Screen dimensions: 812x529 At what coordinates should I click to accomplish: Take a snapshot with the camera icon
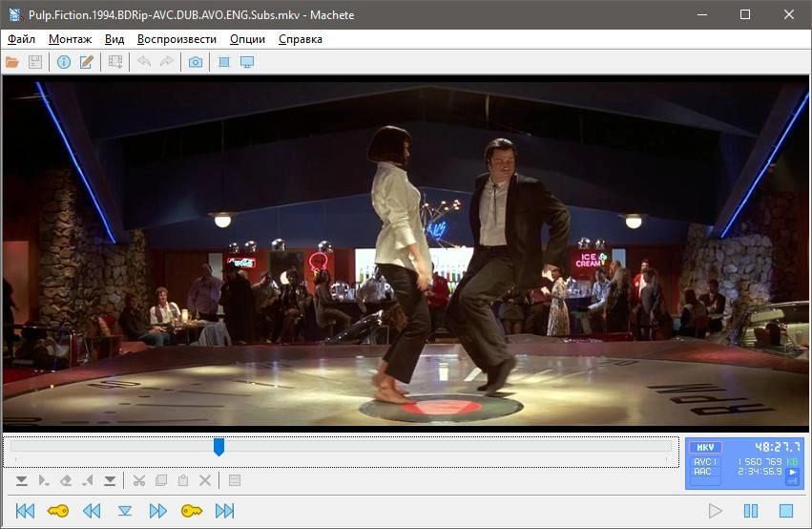click(196, 62)
